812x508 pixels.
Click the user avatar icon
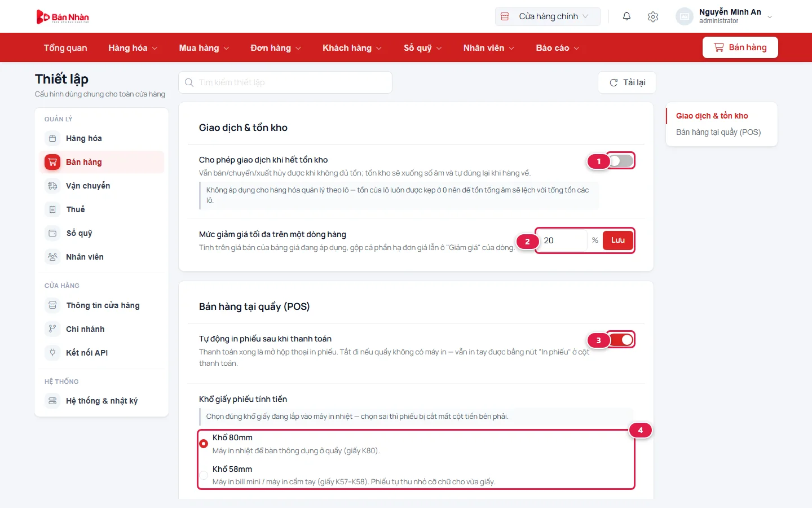[684, 16]
